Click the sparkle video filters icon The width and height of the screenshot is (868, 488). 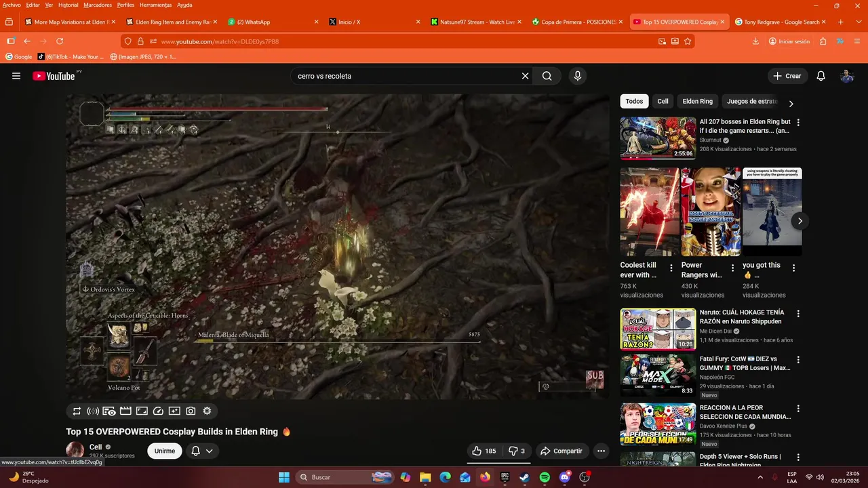coord(174,411)
